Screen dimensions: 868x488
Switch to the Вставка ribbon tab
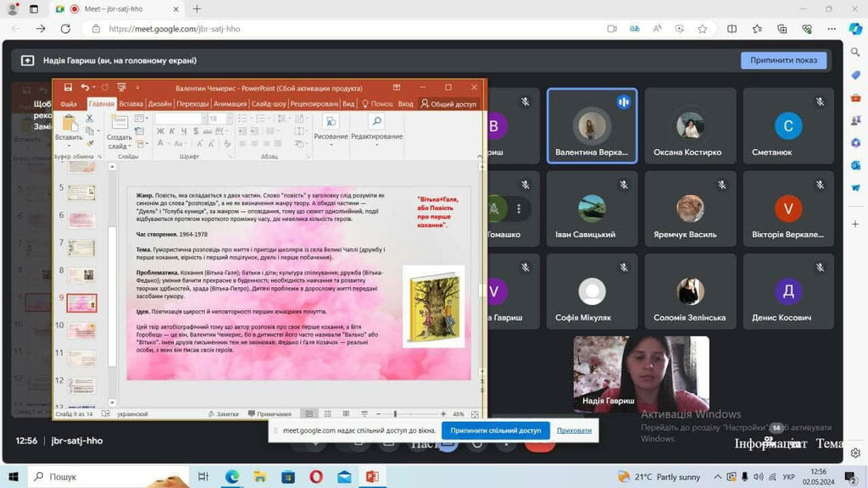click(x=131, y=103)
